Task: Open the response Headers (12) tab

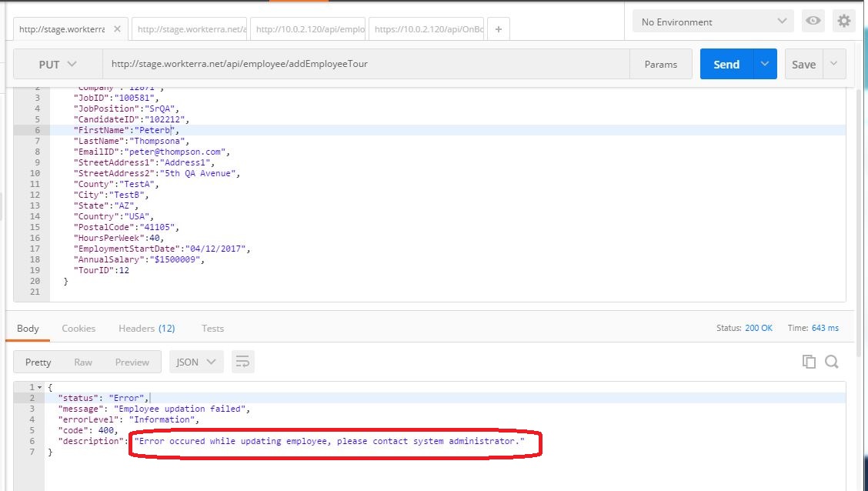Action: pyautogui.click(x=146, y=328)
